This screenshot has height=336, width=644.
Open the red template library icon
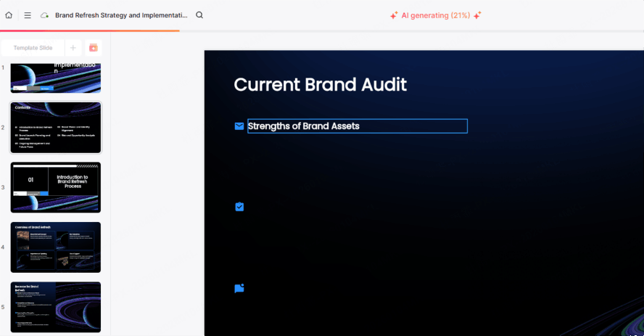pyautogui.click(x=93, y=48)
